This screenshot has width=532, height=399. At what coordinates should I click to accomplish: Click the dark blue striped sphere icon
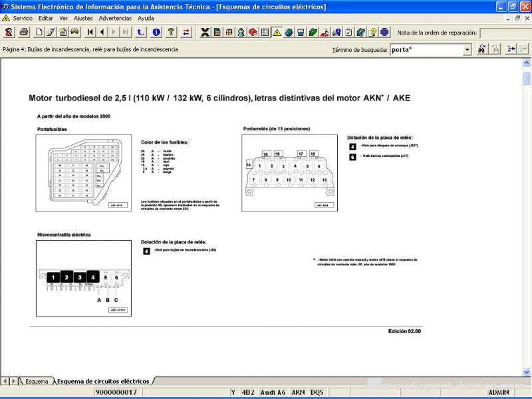pyautogui.click(x=384, y=32)
